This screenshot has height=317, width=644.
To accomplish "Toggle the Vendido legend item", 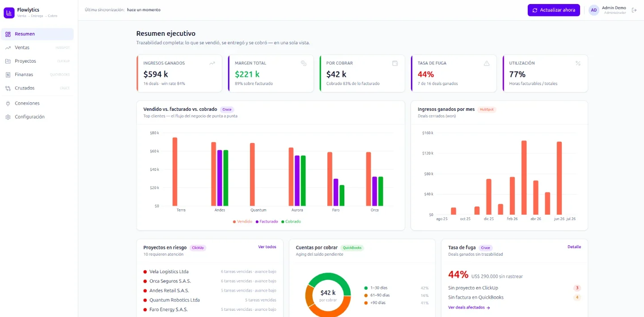I will (242, 221).
